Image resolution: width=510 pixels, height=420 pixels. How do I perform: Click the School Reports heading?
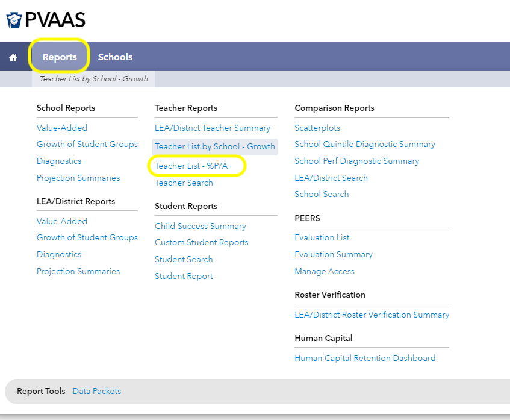66,108
